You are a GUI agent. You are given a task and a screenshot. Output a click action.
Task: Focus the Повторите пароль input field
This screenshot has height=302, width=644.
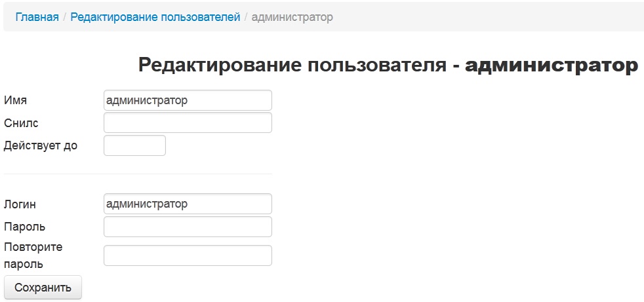[x=188, y=255]
